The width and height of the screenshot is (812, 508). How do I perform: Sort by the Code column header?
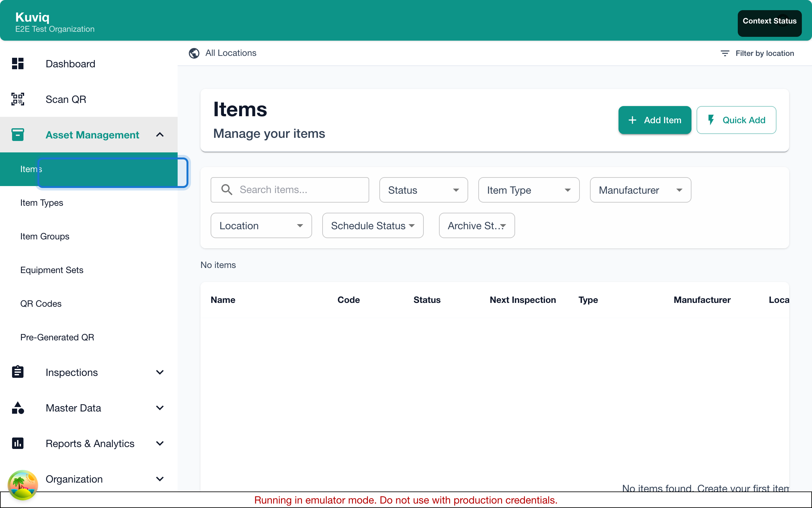pos(349,300)
